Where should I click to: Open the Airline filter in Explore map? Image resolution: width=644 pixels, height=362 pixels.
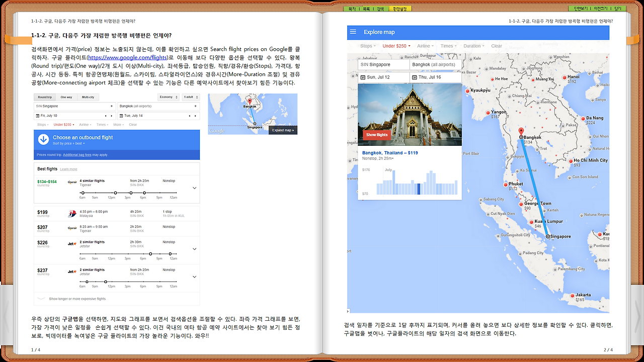(426, 46)
